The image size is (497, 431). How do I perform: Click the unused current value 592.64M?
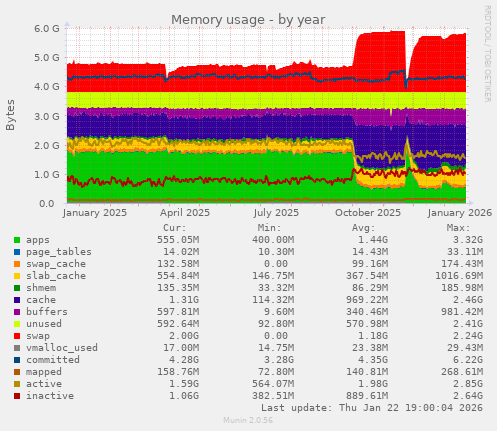point(178,324)
